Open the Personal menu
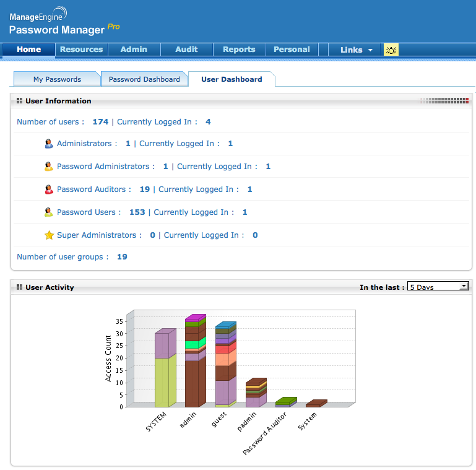The width and height of the screenshot is (476, 470). click(292, 50)
